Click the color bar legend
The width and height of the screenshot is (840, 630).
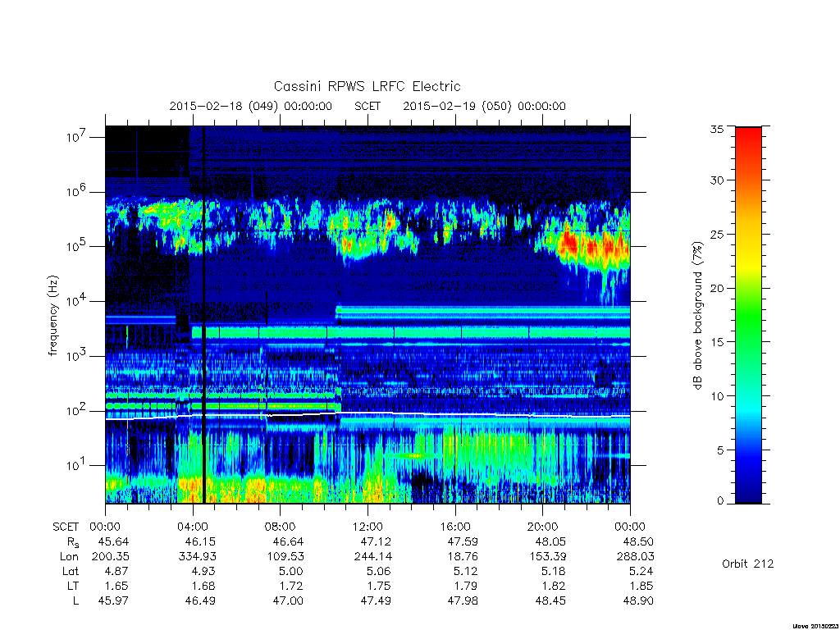click(748, 315)
